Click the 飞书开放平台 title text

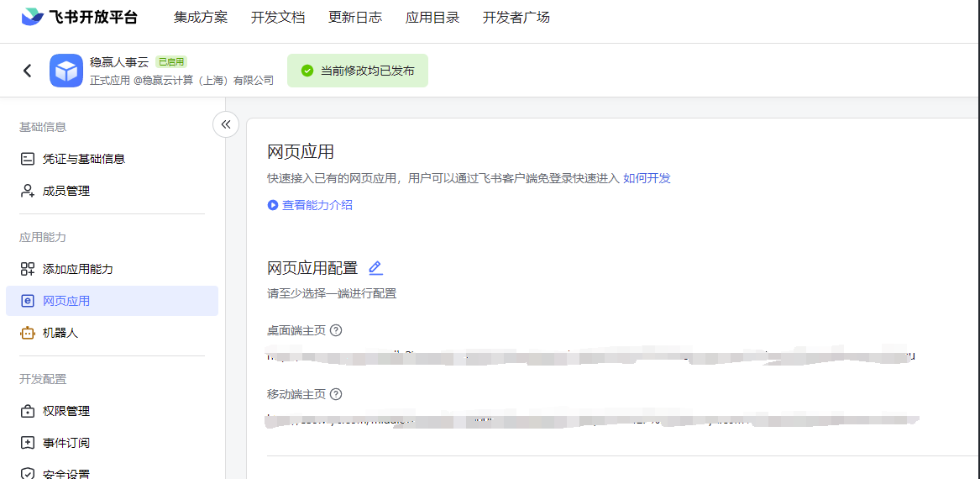(x=93, y=18)
